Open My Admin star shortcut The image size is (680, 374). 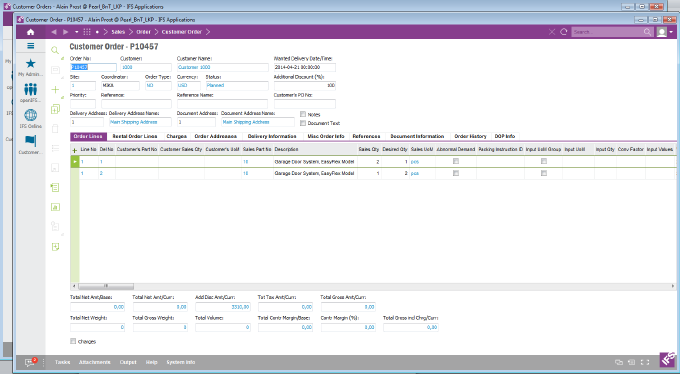[x=30, y=63]
